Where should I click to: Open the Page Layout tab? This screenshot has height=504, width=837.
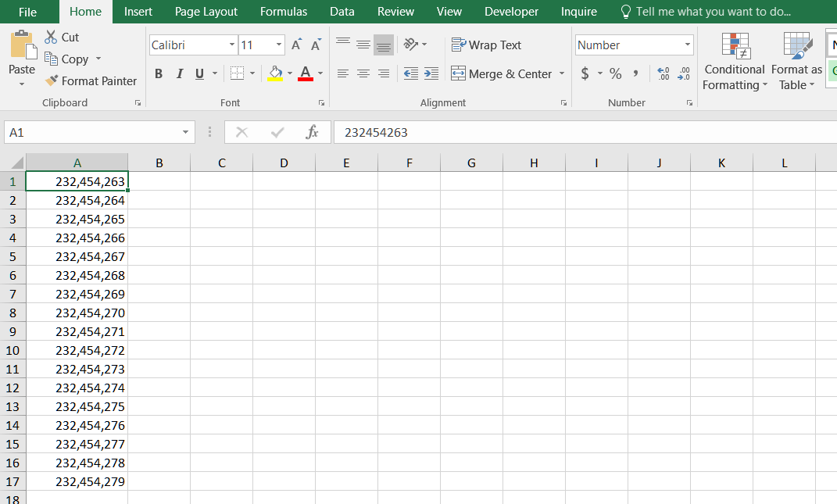(x=206, y=12)
